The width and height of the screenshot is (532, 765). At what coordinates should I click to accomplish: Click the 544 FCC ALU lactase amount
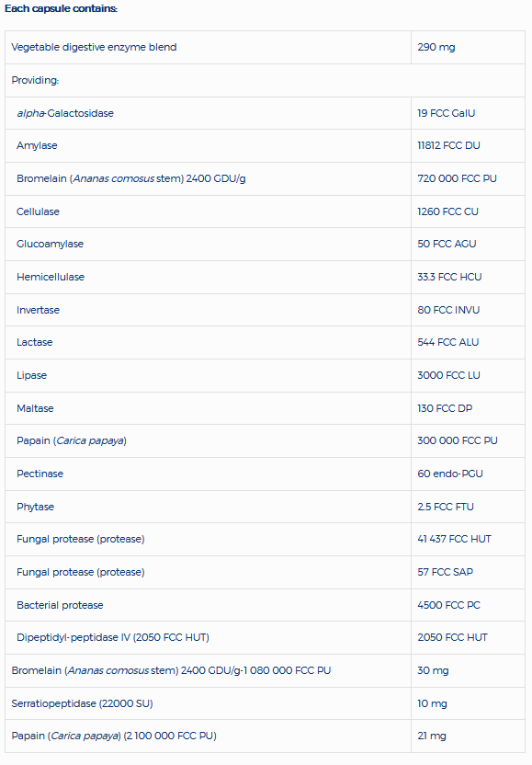448,342
